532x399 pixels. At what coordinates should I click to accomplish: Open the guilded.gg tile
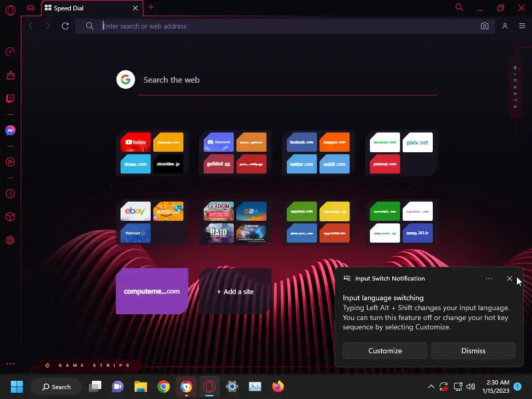pyautogui.click(x=219, y=164)
